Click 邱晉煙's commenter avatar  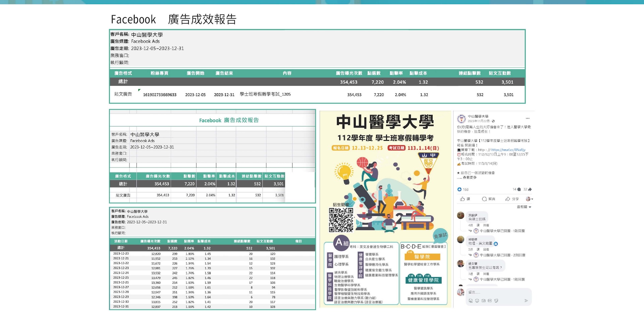[461, 239]
